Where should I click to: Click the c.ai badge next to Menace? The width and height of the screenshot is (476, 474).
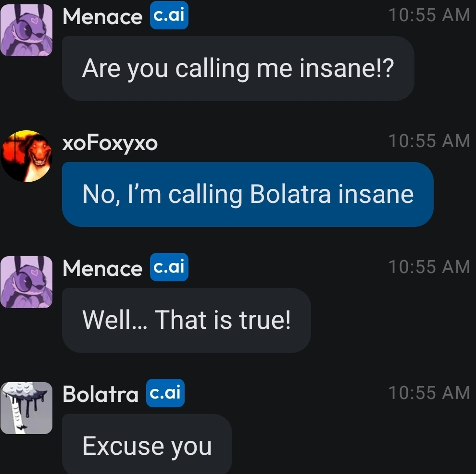point(169,15)
